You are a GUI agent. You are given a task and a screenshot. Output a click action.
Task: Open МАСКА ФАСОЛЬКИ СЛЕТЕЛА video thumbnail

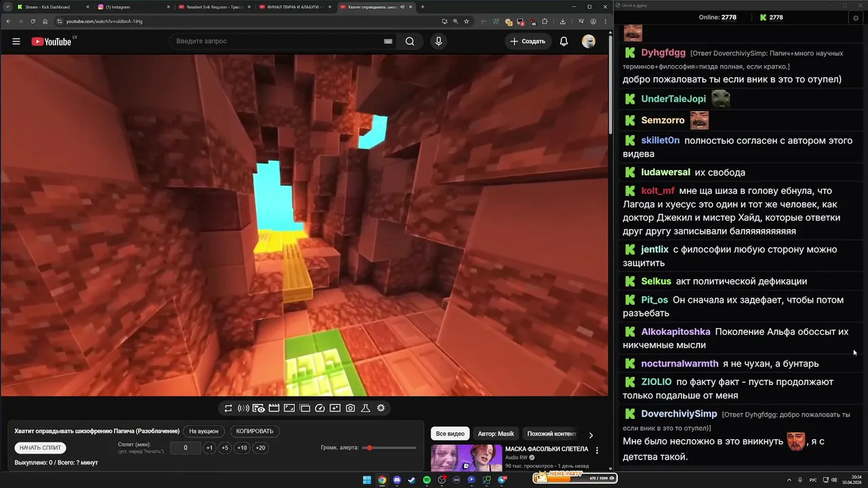467,457
